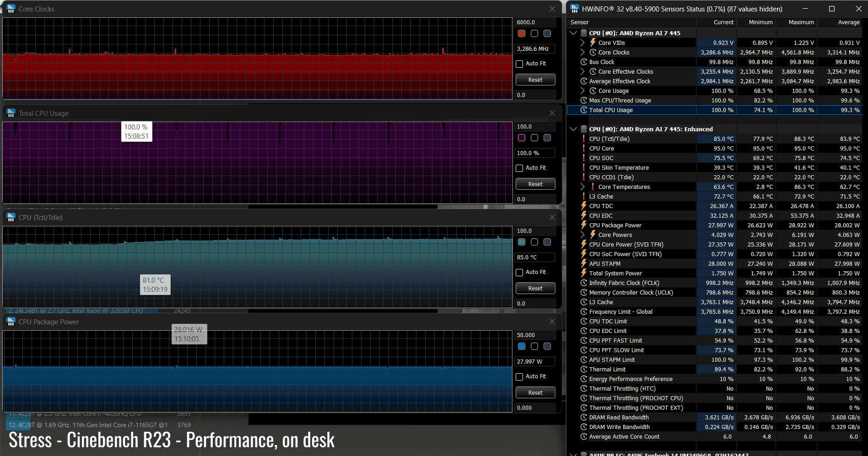Viewport: 868px width, 456px height.
Task: Reset the CPU Package Power graph
Action: (535, 392)
